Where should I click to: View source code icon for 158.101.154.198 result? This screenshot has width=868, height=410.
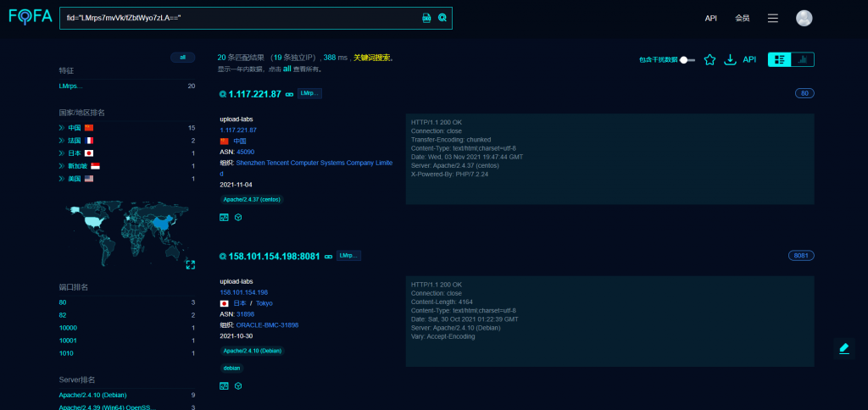click(x=224, y=385)
